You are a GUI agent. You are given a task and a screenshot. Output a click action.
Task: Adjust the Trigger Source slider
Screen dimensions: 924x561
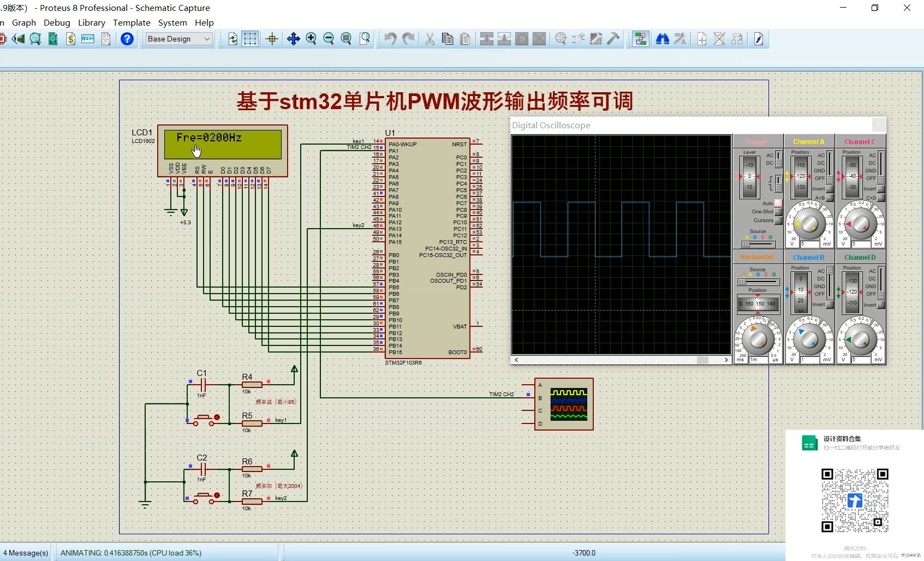tap(757, 243)
